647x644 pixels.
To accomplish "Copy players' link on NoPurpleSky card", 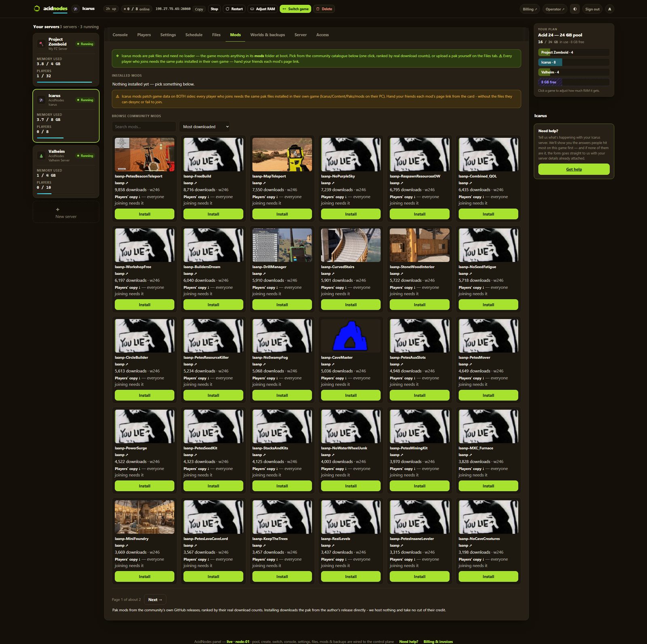I will [x=334, y=197].
